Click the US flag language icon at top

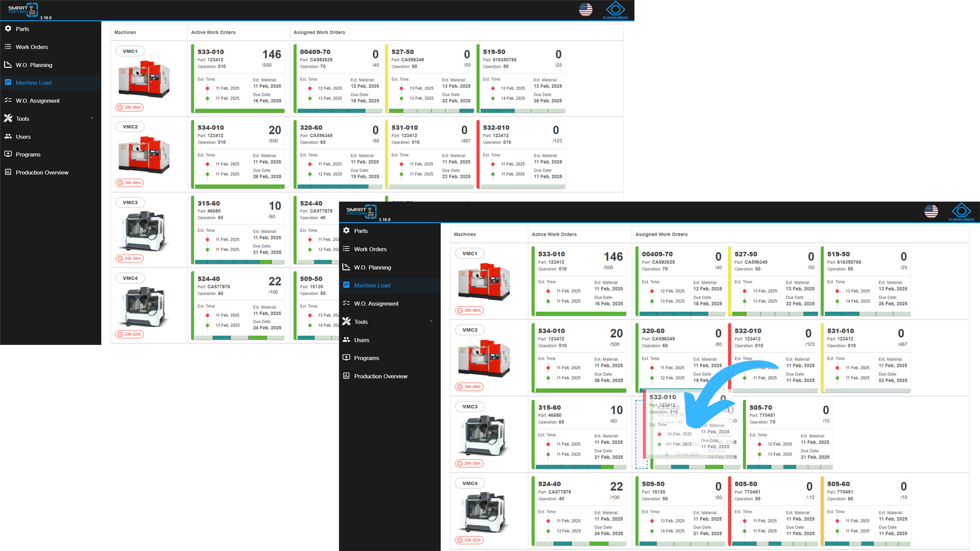tap(585, 10)
